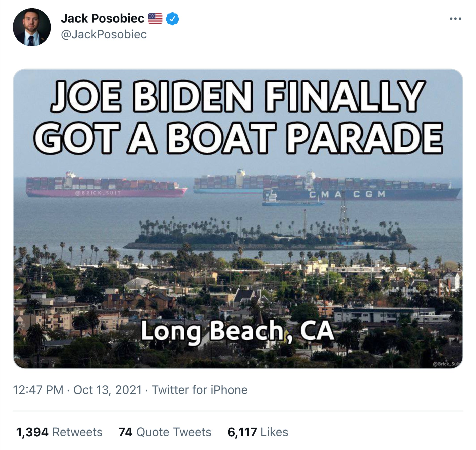Image resolution: width=476 pixels, height=450 pixels.
Task: Open the @JackPosobiec handle link
Action: pos(104,34)
